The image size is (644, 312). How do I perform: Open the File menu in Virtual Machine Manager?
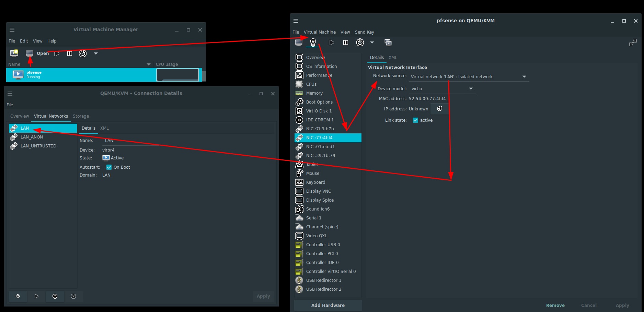(12, 41)
